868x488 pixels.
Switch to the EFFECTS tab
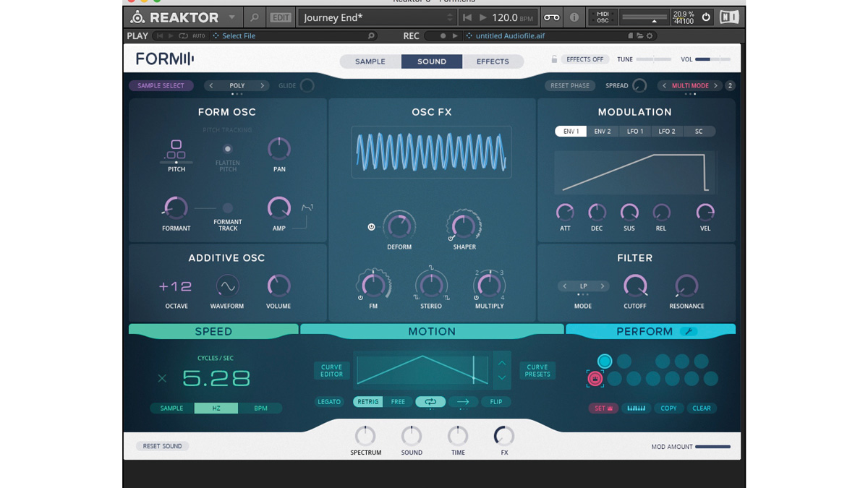tap(493, 61)
